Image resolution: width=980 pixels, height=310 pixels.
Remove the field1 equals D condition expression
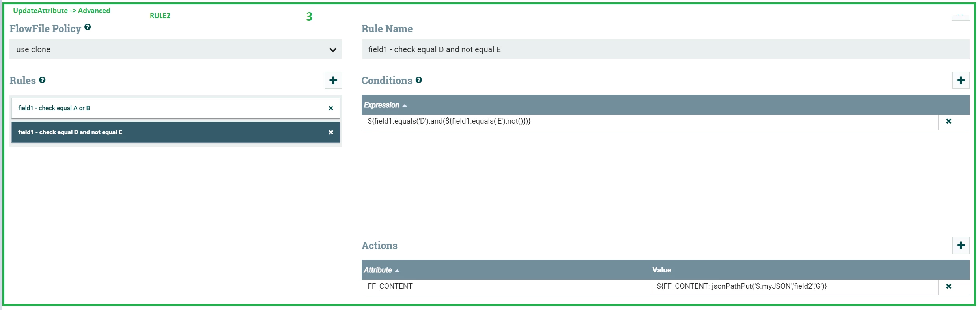[x=949, y=121]
